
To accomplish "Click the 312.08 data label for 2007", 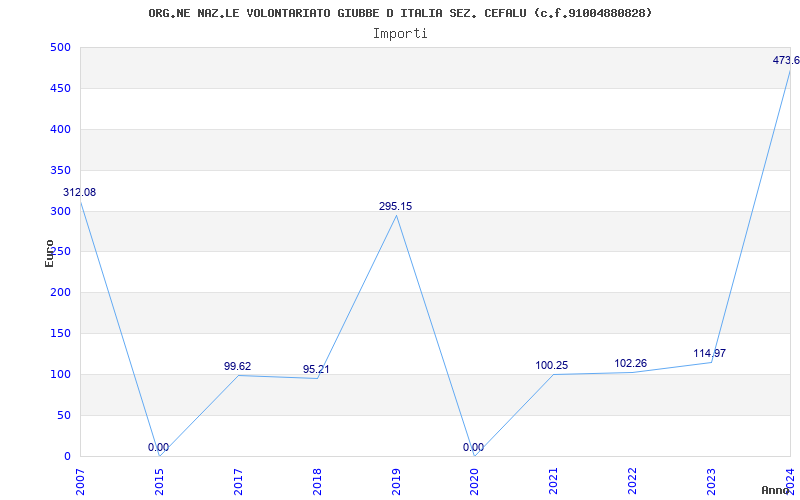I will [x=80, y=193].
